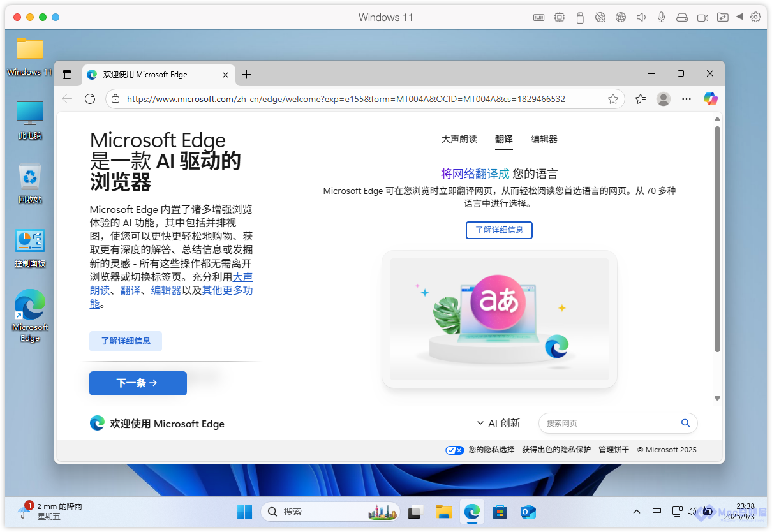Screen dimensions: 772x532
Task: Launch Copilot from Edge toolbar
Action: click(711, 99)
